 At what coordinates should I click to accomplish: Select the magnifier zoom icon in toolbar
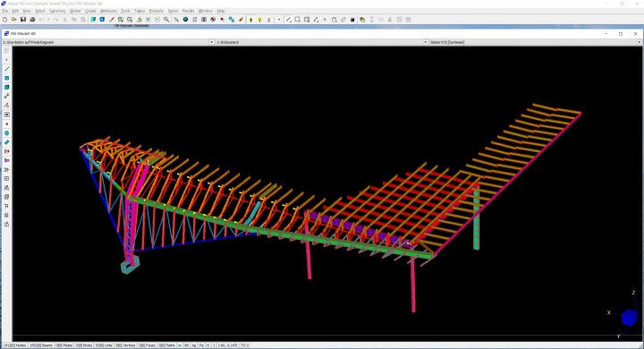tap(166, 20)
